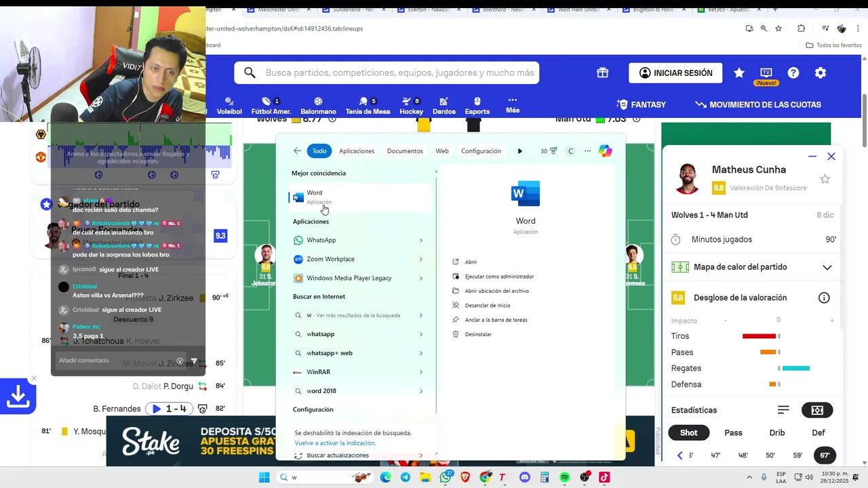Image resolution: width=868 pixels, height=488 pixels.
Task: Click the rewards points icon showing 30
Action: click(549, 151)
